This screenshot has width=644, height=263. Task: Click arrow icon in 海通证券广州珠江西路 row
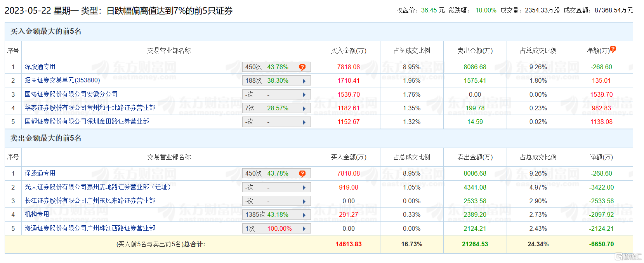click(x=304, y=229)
